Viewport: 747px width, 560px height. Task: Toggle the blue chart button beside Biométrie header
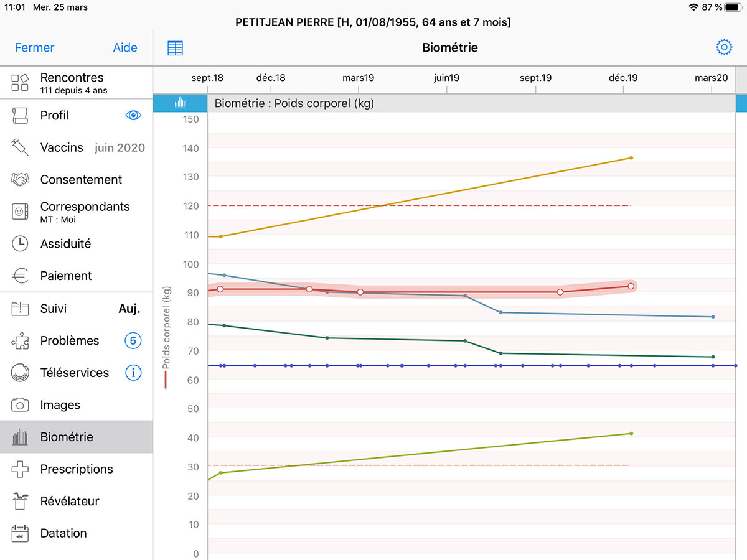[181, 103]
